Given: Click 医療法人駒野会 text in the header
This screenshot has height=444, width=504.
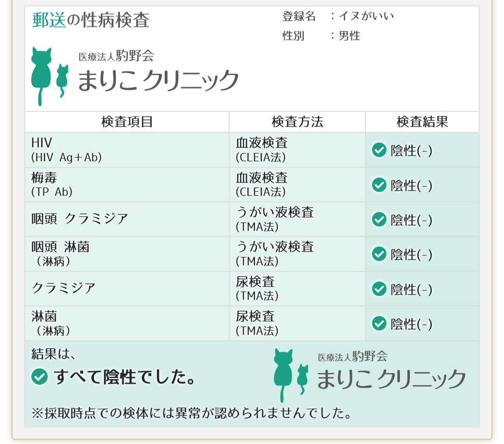Looking at the screenshot, I should coord(116,56).
